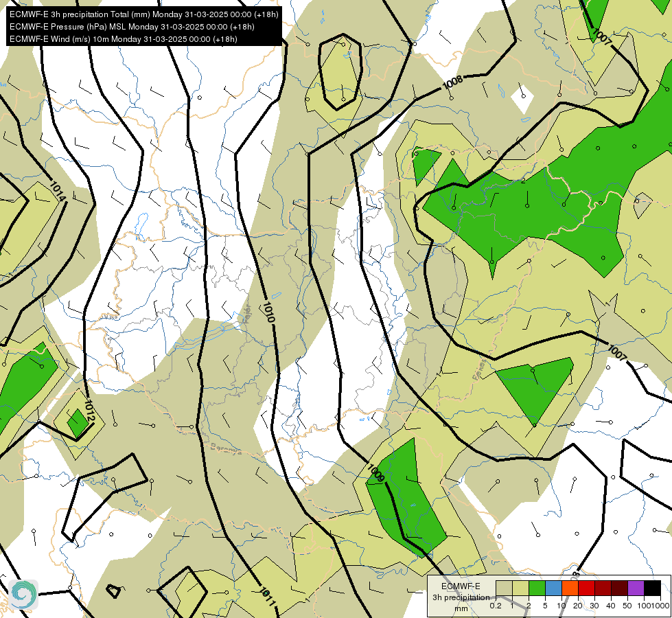Click the 1008 isobar label on upper map
The height and width of the screenshot is (618, 672).
pos(452,82)
